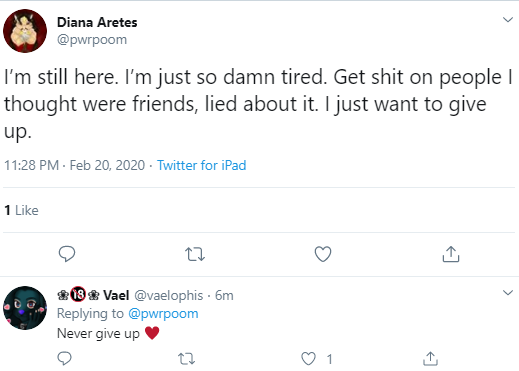Open the tweet timestamp 11:28 PM Feb 20, 2020
The image size is (519, 371).
75,165
